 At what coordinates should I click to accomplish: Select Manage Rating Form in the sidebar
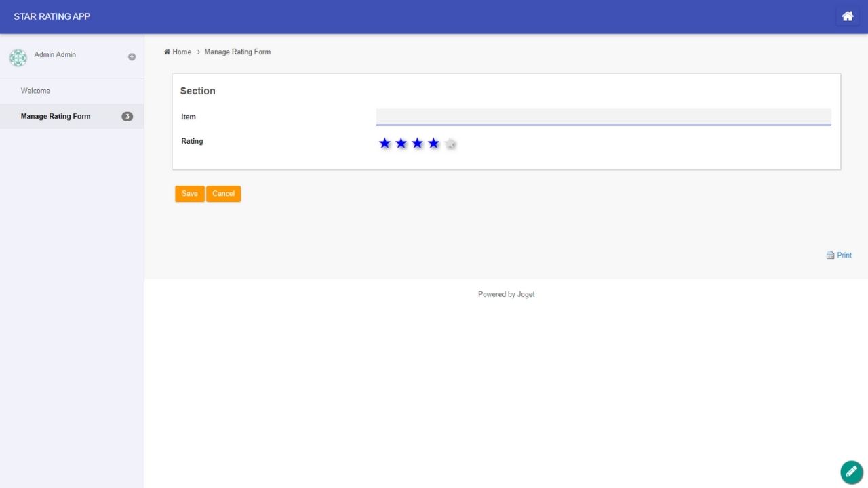point(56,117)
